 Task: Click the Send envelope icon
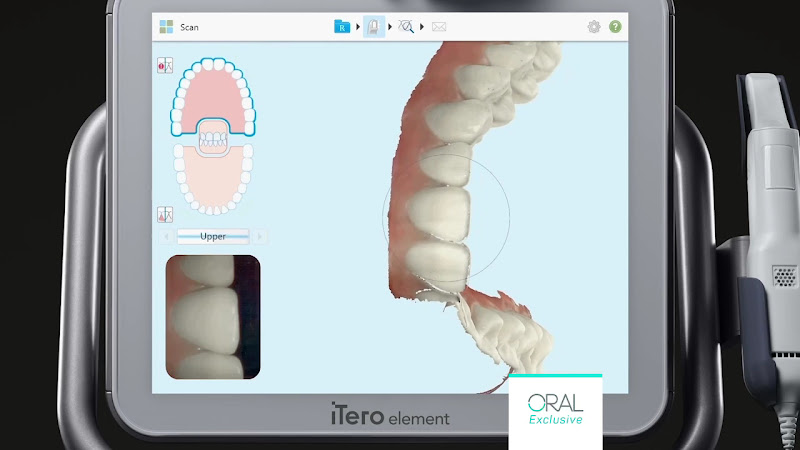coord(439,27)
